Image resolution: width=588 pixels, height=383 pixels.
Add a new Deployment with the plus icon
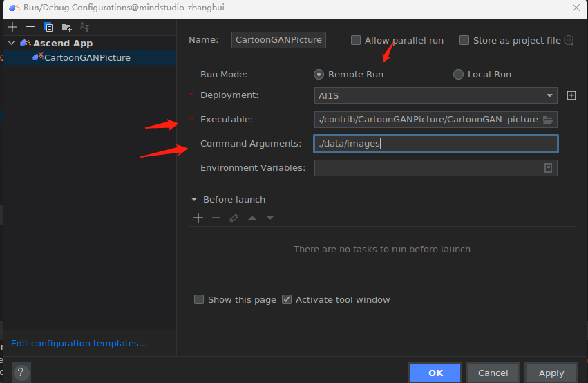point(571,95)
